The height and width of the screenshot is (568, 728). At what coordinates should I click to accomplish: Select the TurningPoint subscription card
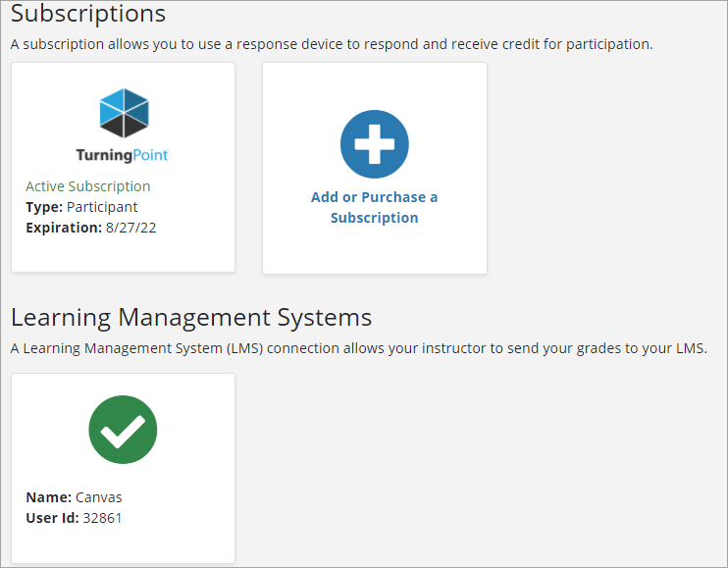[123, 167]
